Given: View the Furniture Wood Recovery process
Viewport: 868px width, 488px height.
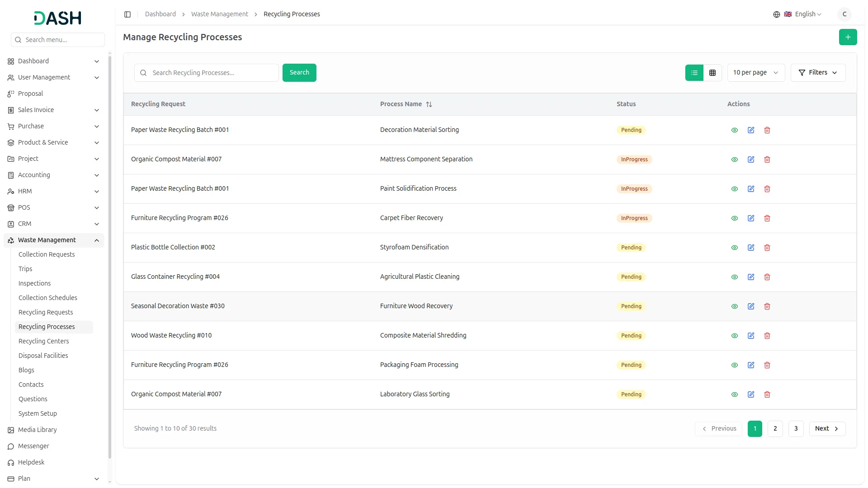Looking at the screenshot, I should (734, 306).
